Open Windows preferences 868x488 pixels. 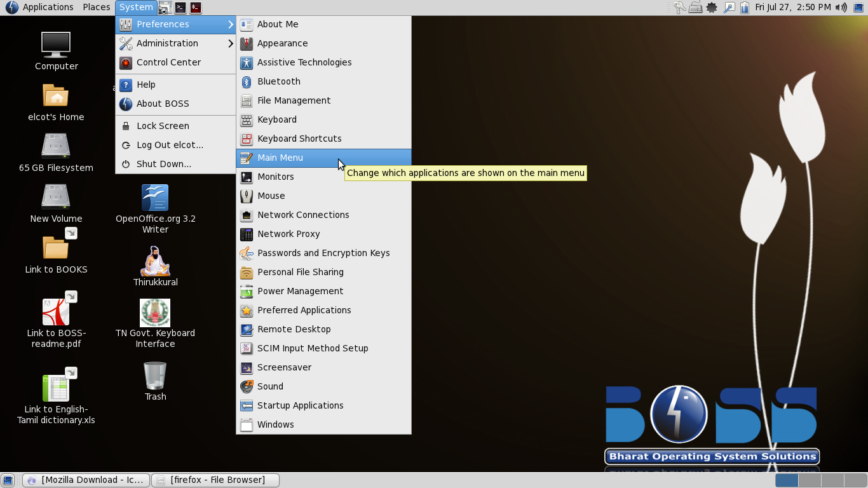tap(323, 424)
